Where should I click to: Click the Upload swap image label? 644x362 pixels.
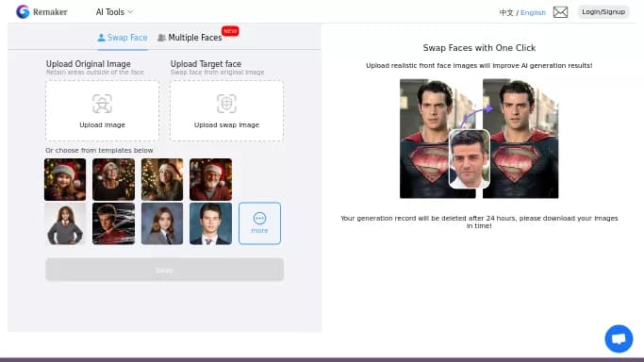click(x=226, y=124)
